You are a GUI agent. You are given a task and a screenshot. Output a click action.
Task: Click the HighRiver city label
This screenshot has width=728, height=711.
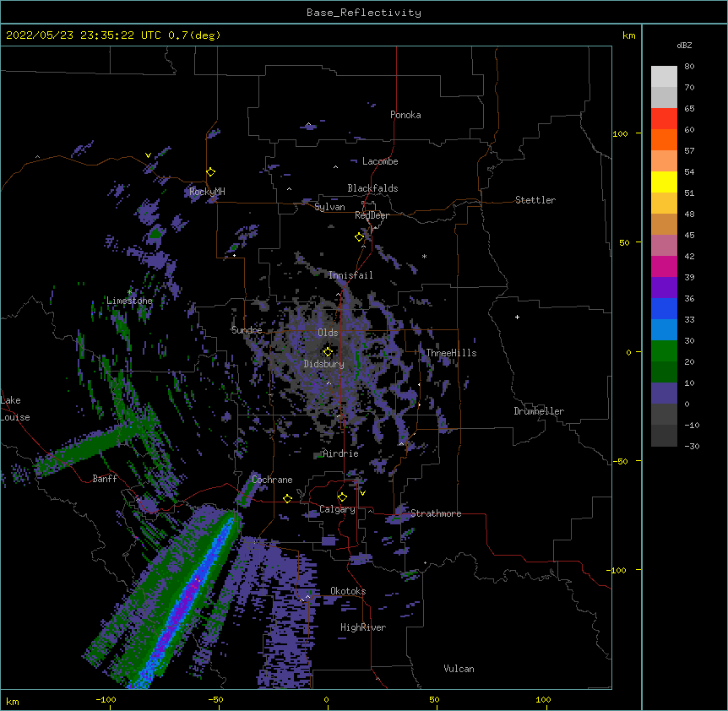[x=363, y=627]
